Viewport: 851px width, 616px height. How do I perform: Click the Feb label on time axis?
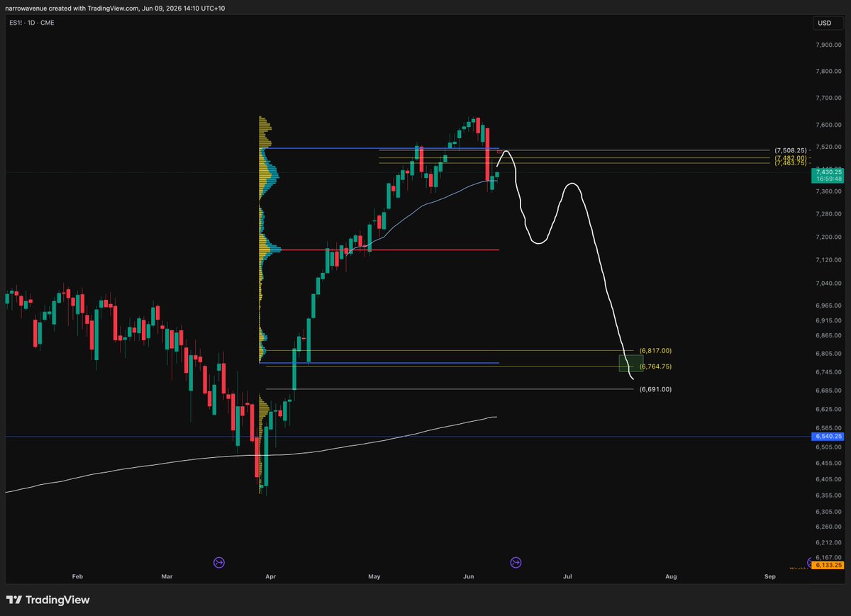click(x=78, y=576)
